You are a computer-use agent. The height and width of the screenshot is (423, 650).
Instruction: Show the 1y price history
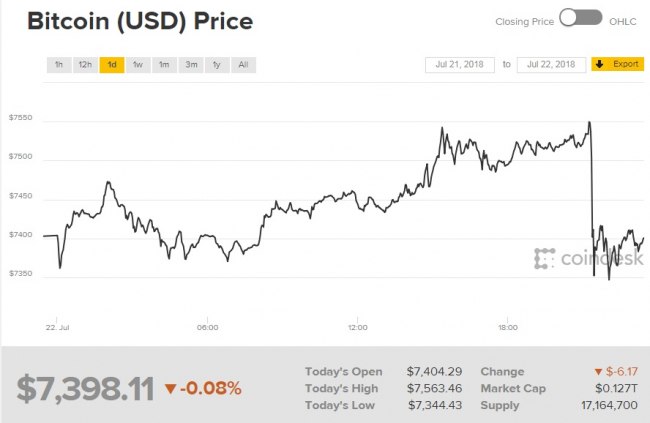point(217,65)
